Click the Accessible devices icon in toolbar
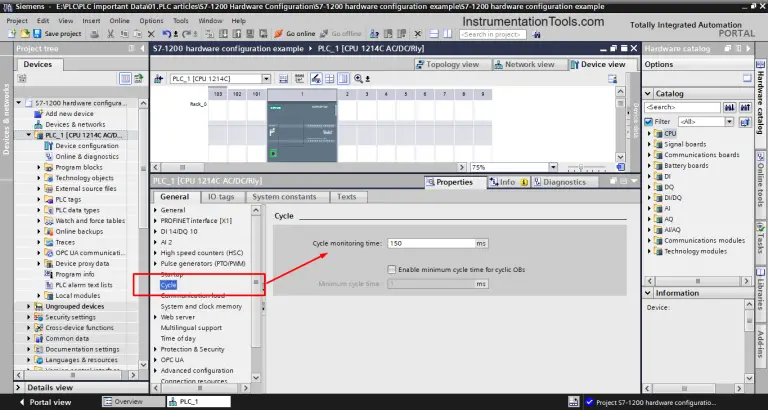This screenshot has height=410, width=768. coord(374,34)
